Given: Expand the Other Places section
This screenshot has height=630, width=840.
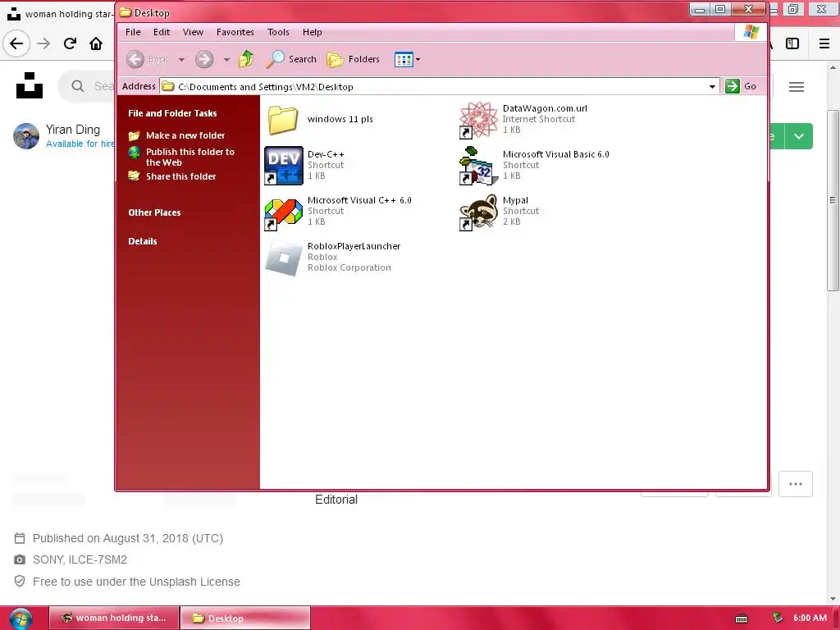Looking at the screenshot, I should point(154,212).
